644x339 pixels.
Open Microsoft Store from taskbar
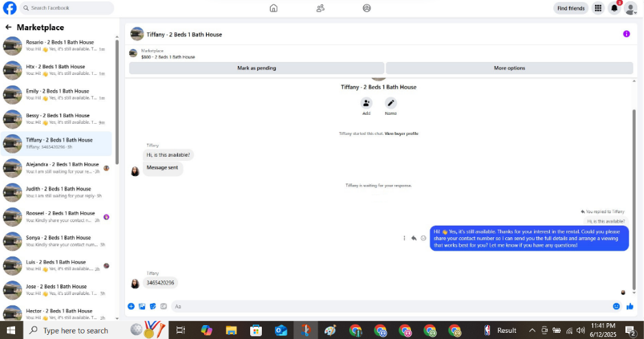256,330
